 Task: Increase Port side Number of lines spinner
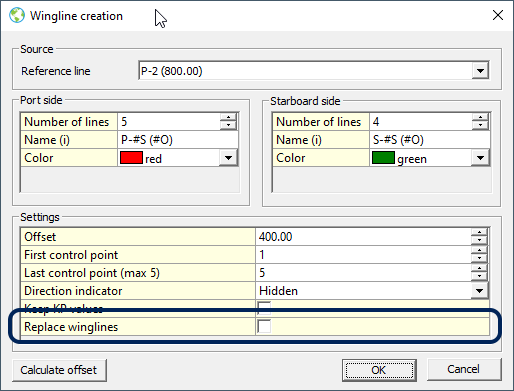click(228, 117)
